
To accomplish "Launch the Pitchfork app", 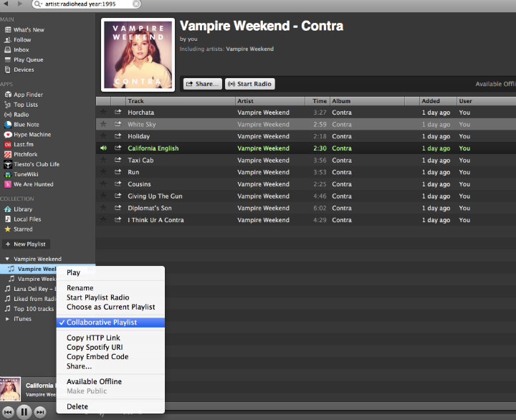I will [x=21, y=154].
